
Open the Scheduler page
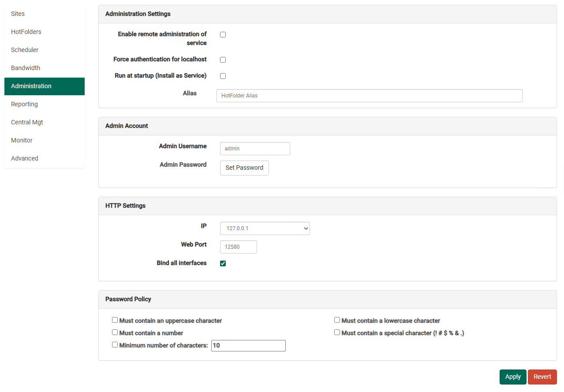(x=45, y=50)
